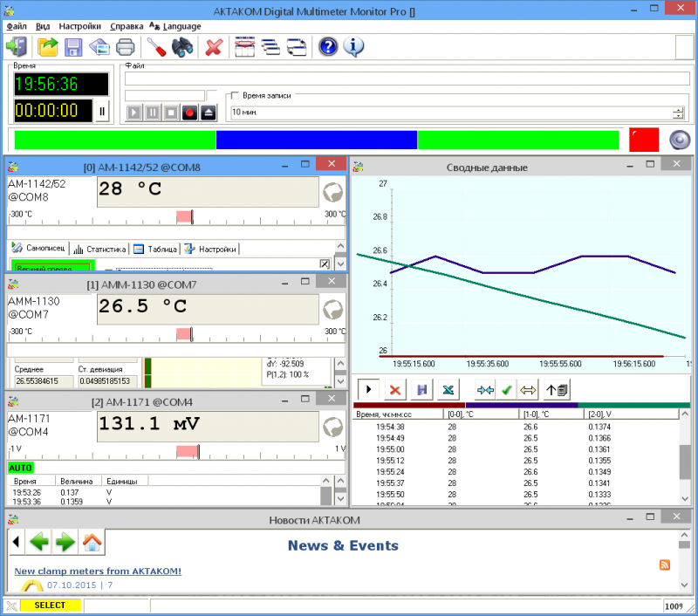The image size is (698, 616).
Task: Start recording with the red record button
Action: click(190, 113)
